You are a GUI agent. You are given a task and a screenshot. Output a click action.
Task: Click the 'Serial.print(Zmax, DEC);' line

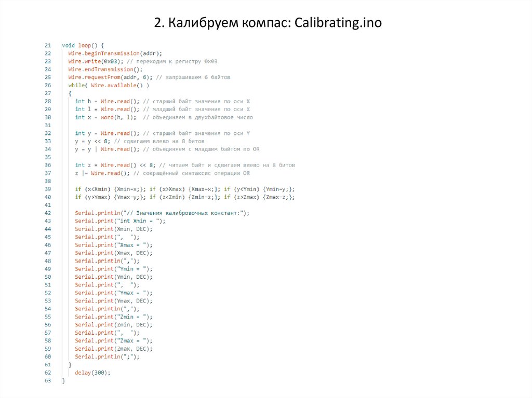point(114,349)
